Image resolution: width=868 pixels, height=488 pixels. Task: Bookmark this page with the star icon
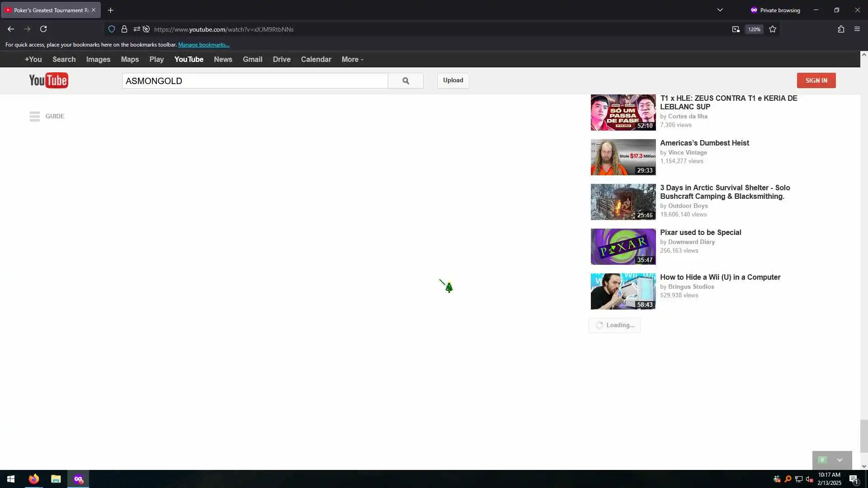pyautogui.click(x=773, y=29)
